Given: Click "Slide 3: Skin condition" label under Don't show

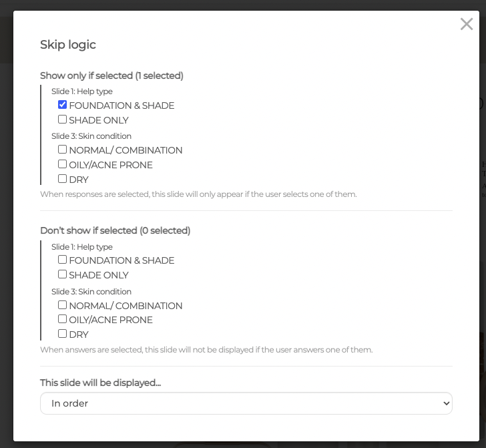Looking at the screenshot, I should tap(91, 292).
